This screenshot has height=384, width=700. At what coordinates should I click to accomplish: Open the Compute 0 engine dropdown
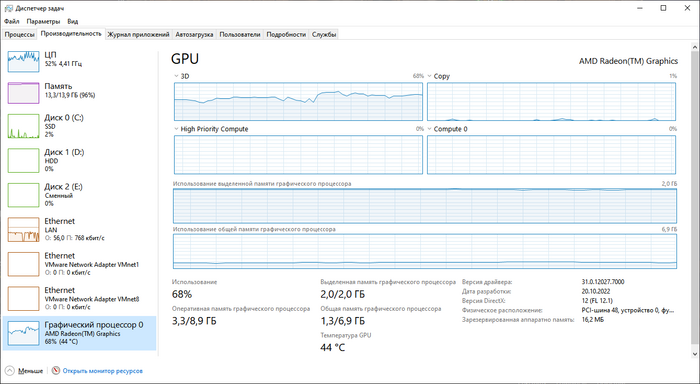tap(429, 129)
